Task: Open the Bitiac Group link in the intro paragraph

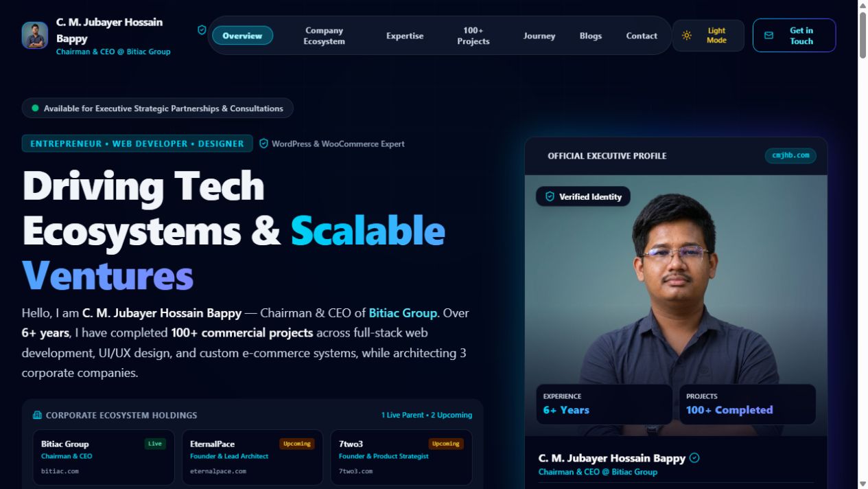Action: [403, 313]
